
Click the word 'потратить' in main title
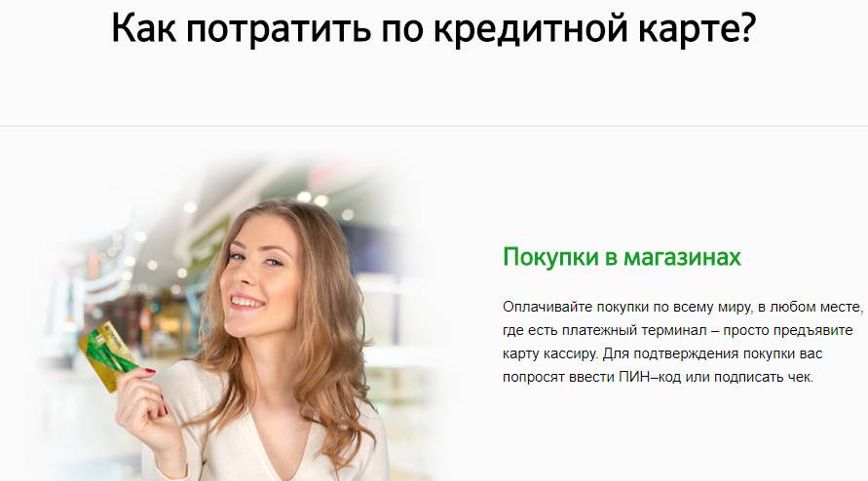(279, 29)
